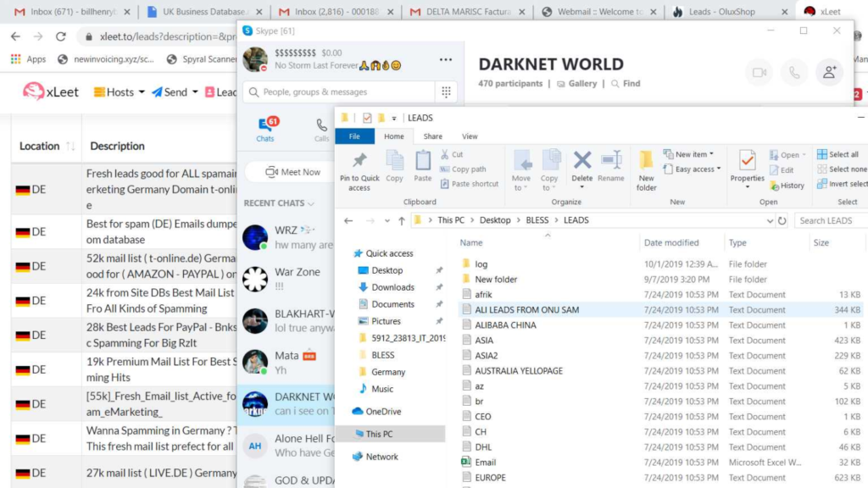
Task: Expand the address bar history dropdown
Action: coord(770,220)
